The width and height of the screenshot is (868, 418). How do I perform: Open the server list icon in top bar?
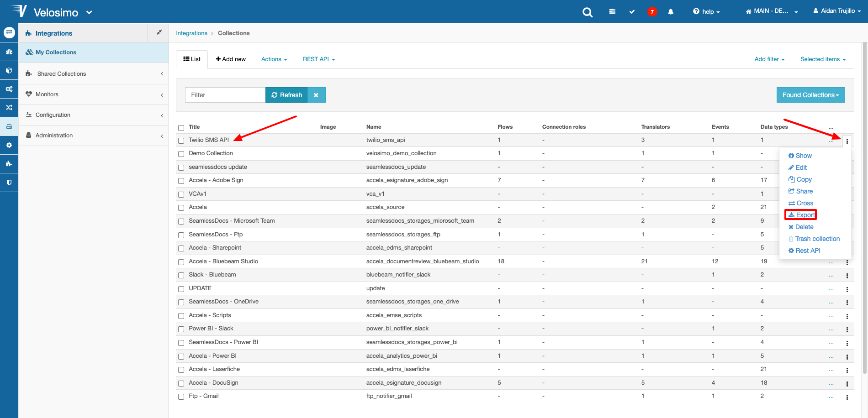point(612,12)
